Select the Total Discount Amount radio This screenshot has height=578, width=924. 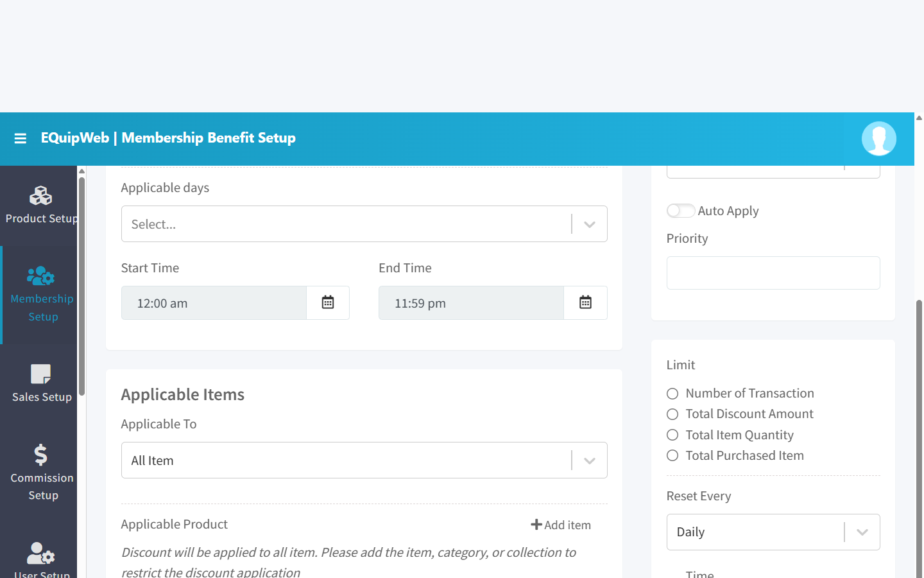click(672, 414)
